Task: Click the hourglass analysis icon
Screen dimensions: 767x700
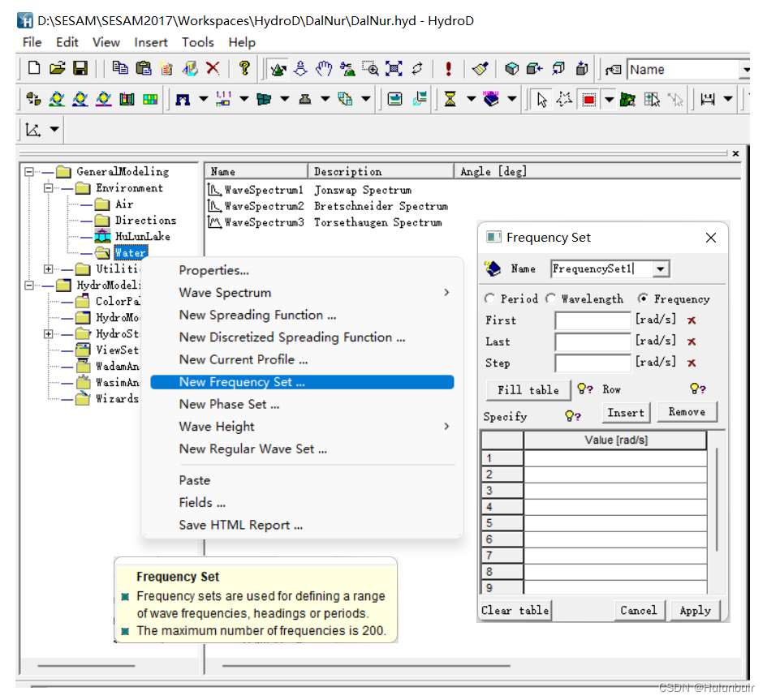Action: click(x=450, y=99)
